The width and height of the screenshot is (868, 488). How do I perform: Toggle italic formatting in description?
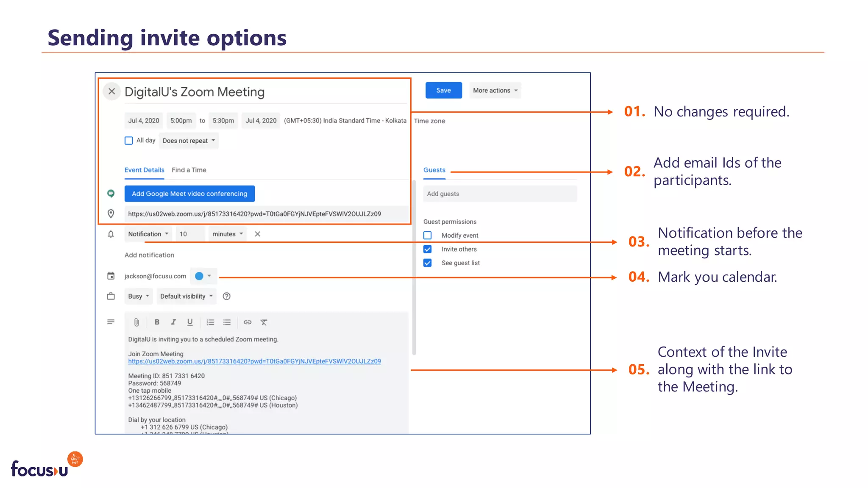(x=173, y=322)
